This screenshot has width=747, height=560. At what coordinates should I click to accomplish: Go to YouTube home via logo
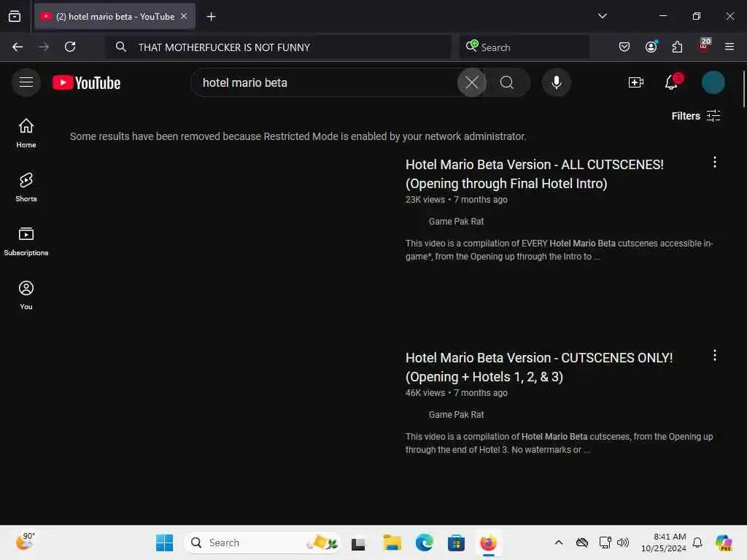86,83
